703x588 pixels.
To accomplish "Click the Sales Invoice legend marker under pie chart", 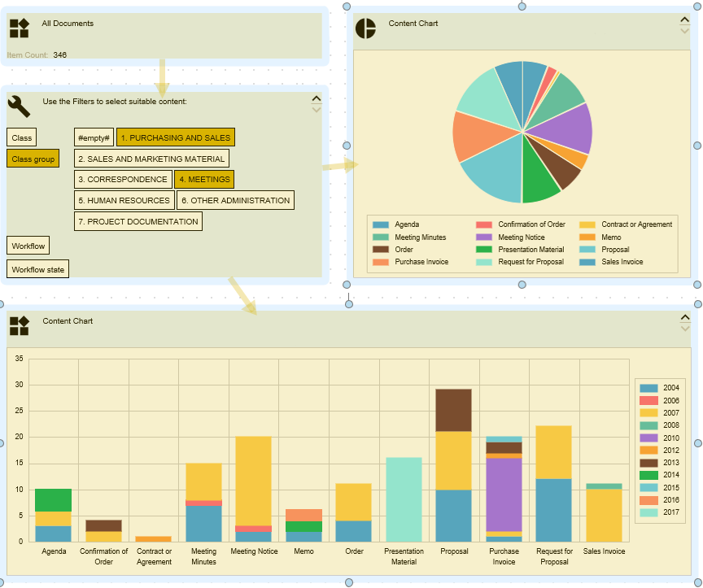I will (x=587, y=262).
